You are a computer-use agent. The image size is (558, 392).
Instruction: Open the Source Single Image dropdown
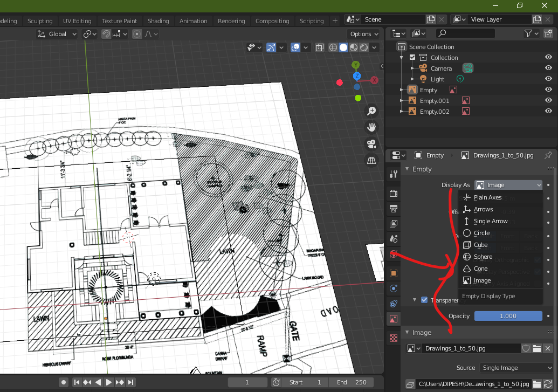tap(516, 368)
